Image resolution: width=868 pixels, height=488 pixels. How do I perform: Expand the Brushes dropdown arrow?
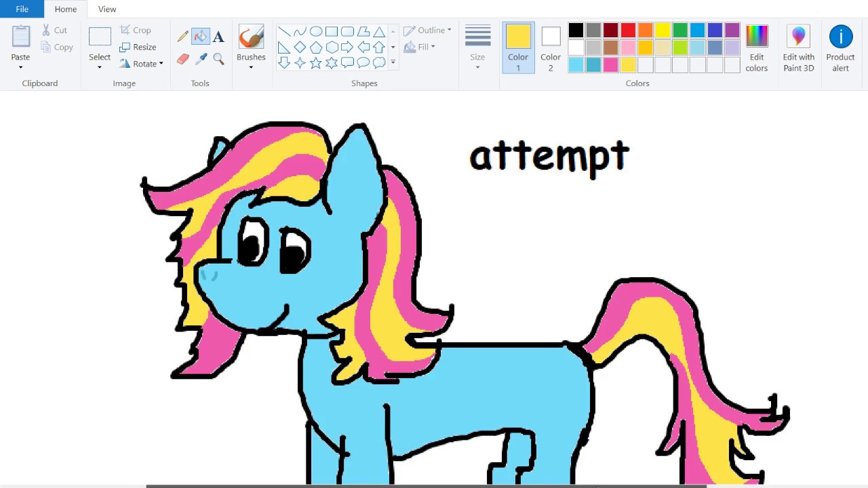tap(251, 67)
